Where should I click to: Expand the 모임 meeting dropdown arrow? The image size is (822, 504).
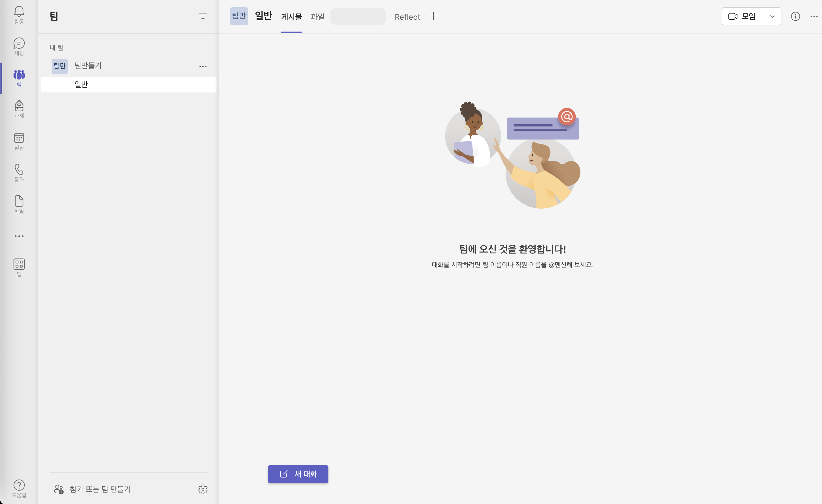(772, 16)
